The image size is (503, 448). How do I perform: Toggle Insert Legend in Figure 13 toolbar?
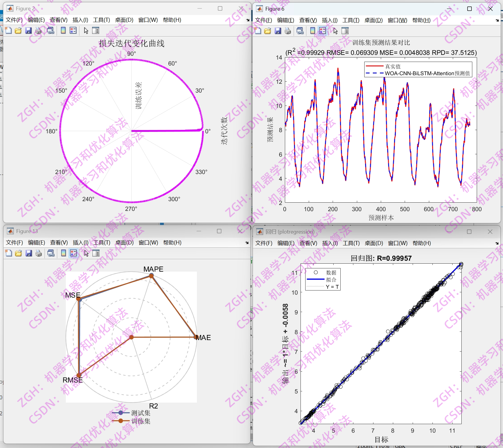point(74,253)
